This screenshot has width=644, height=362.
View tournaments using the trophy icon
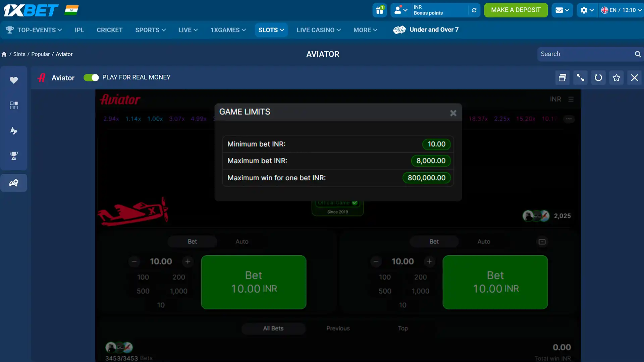pyautogui.click(x=14, y=156)
